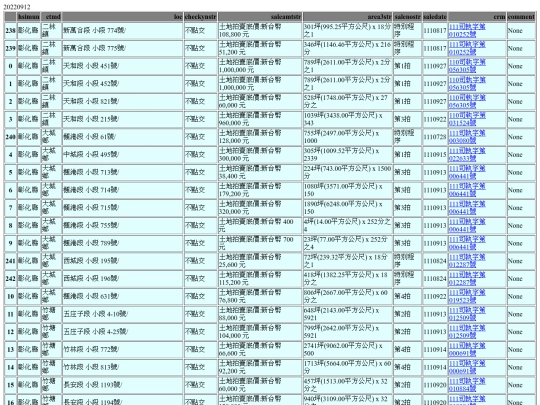Viewport: 540px width, 405px height.
Task: Click the 'saledate' column header
Action: click(x=435, y=17)
